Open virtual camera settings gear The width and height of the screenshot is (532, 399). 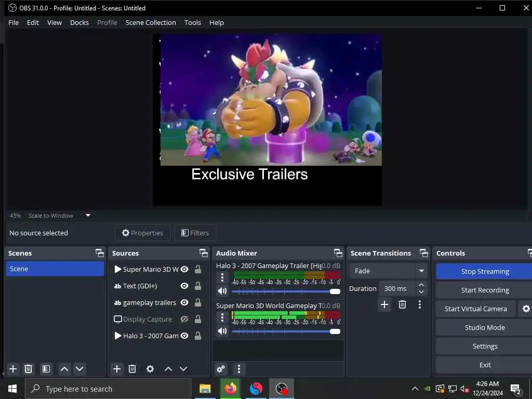526,309
